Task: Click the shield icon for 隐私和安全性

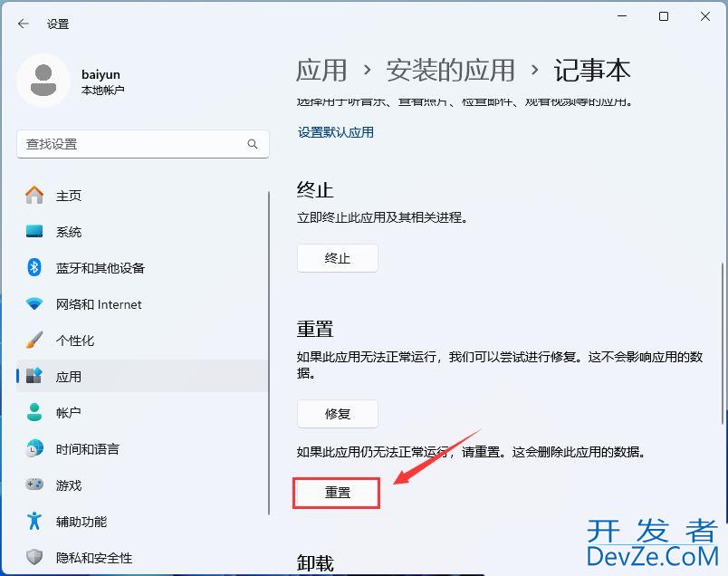Action: pos(34,556)
